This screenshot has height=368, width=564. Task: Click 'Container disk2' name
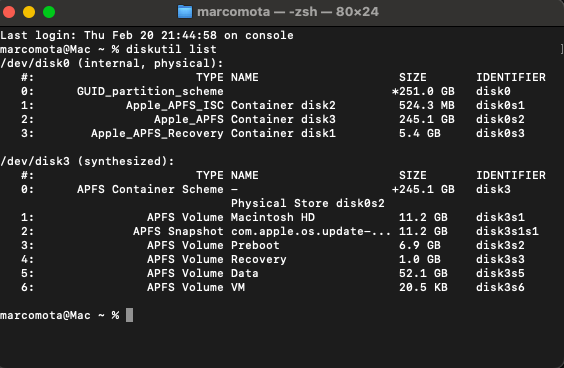pos(283,105)
